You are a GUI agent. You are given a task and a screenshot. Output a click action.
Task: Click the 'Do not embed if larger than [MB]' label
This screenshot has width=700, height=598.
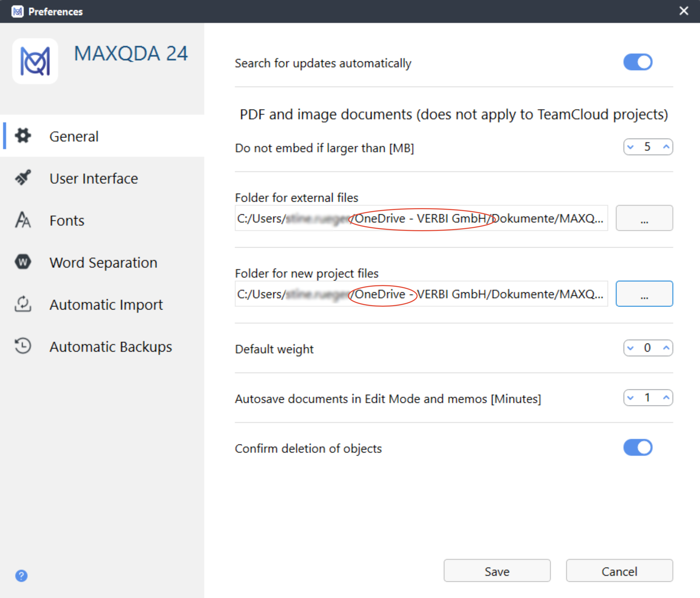(324, 148)
